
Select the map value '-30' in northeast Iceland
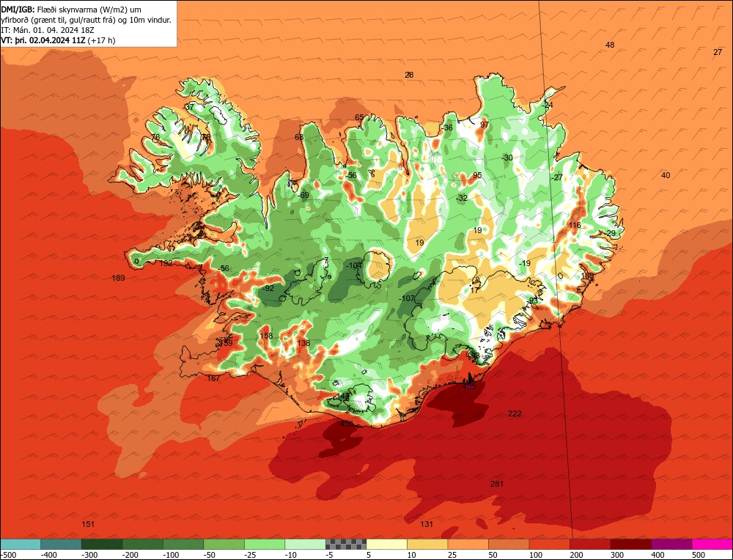507,158
